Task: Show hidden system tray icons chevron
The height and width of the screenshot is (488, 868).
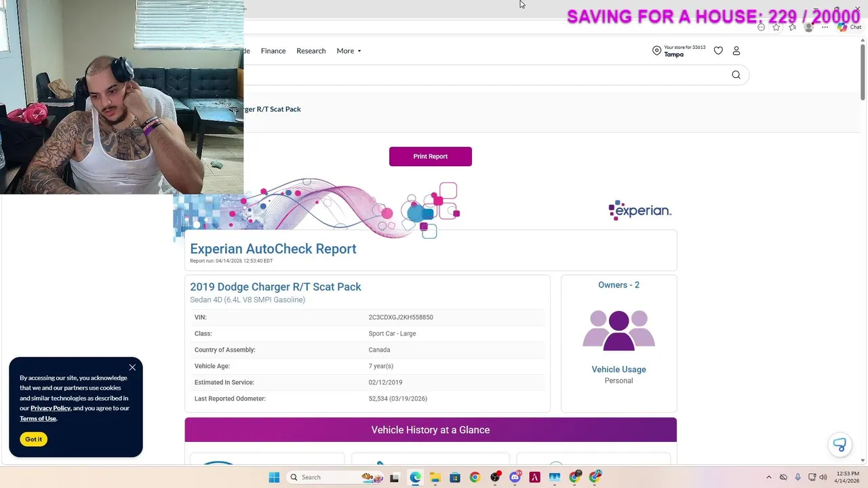Action: [x=768, y=477]
